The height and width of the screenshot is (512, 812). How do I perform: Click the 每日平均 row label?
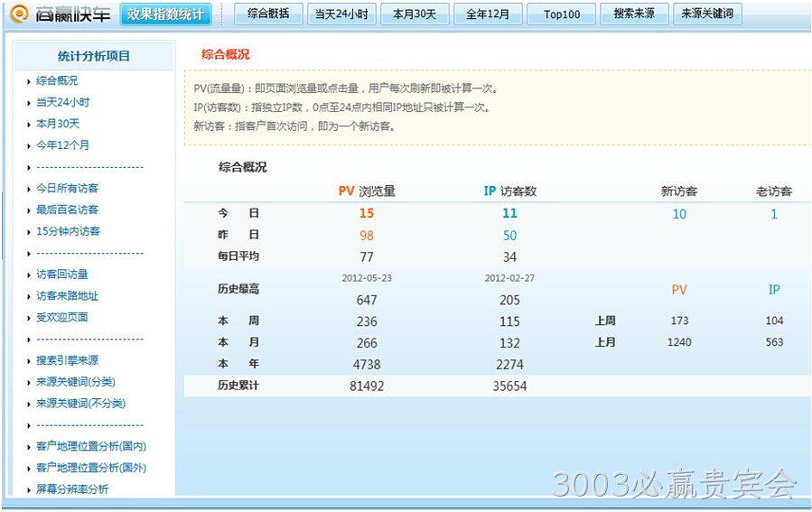238,256
